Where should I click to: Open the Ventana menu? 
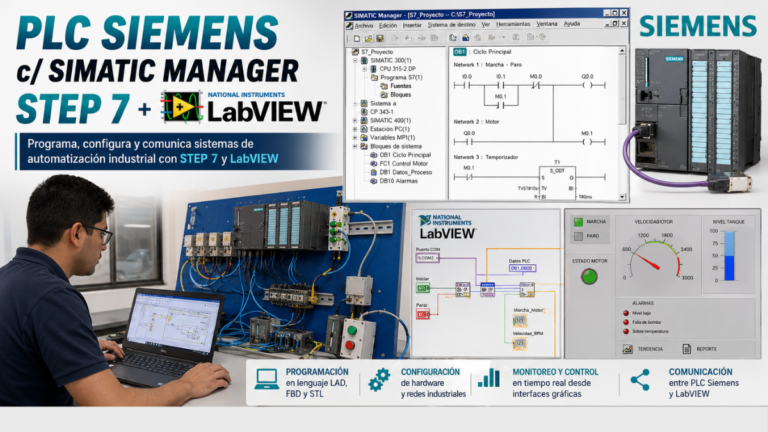click(x=547, y=24)
